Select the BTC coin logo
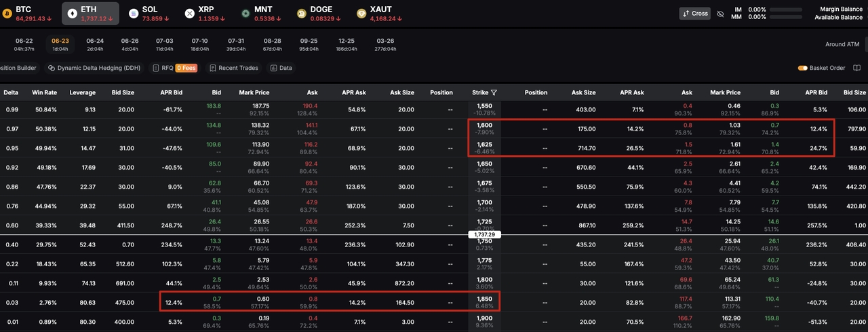 [x=7, y=14]
